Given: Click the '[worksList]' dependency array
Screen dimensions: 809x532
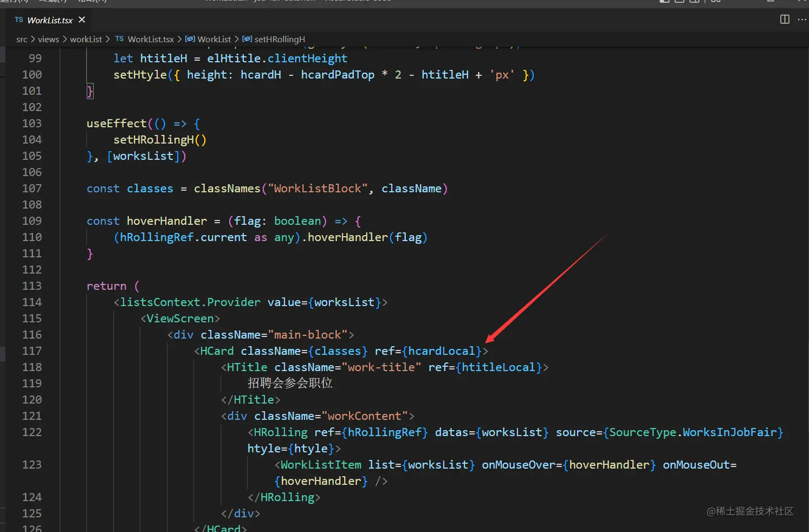Looking at the screenshot, I should point(143,156).
